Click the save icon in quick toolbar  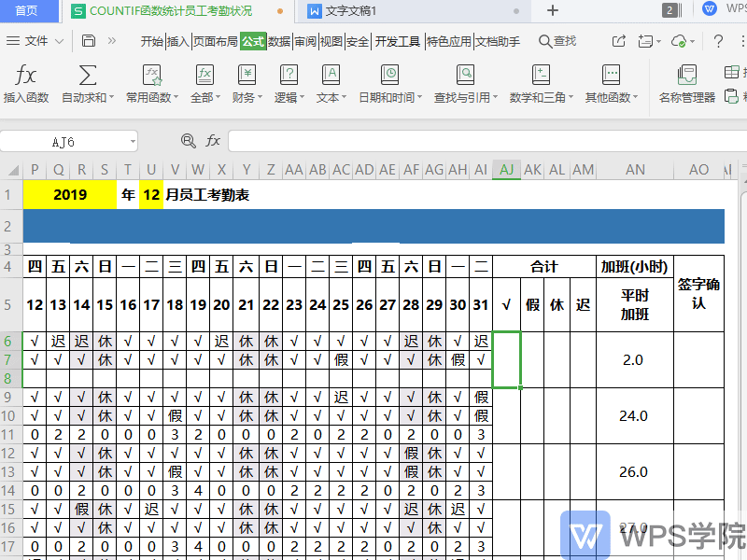[89, 41]
